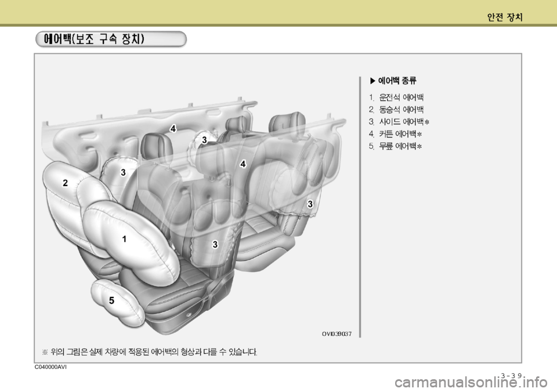Click the image code OVI039037
Screen dimensions: 557x392
coord(337,334)
